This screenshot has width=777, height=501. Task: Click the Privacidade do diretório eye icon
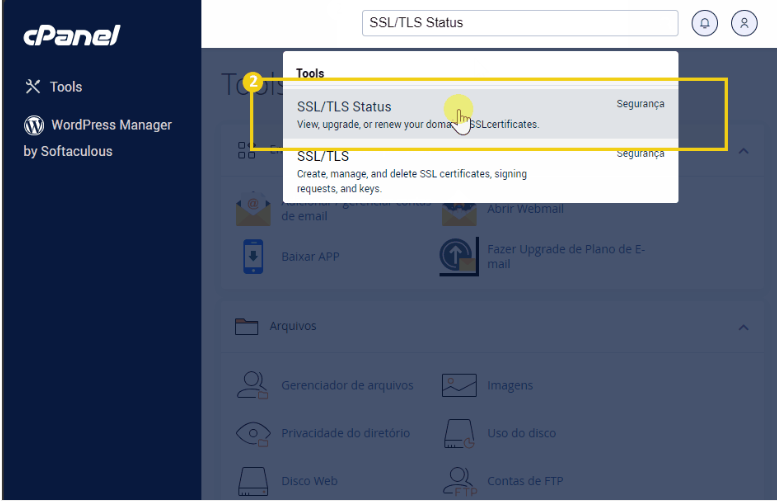(x=253, y=433)
